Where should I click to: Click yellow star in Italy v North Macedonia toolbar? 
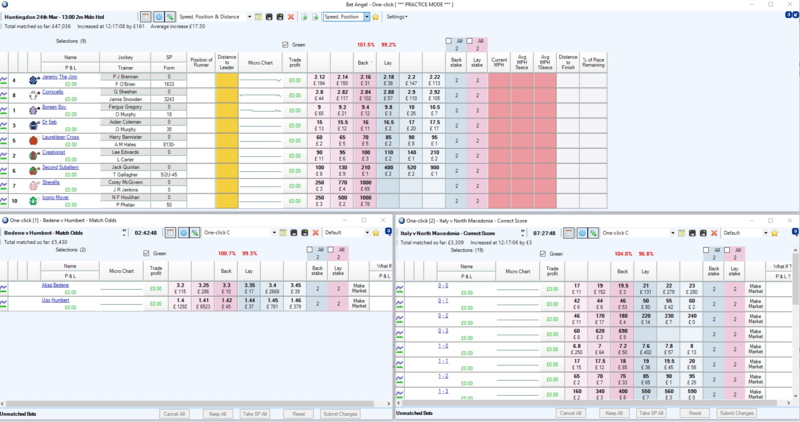pos(774,233)
